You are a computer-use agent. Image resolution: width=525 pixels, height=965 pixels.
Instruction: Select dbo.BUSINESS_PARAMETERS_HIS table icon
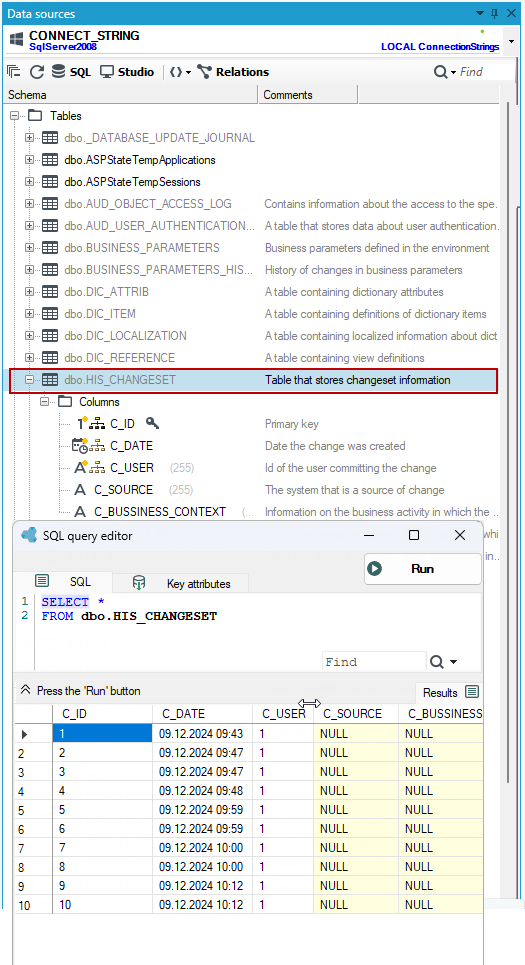(50, 270)
